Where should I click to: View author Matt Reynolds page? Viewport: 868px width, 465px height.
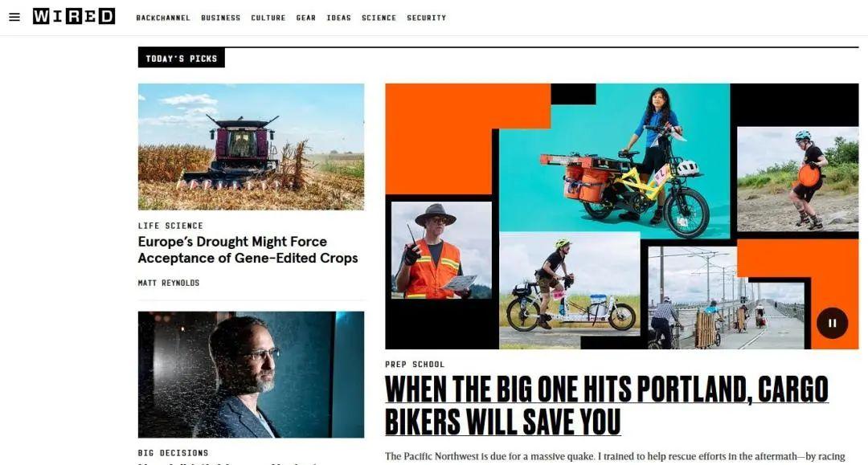point(169,283)
